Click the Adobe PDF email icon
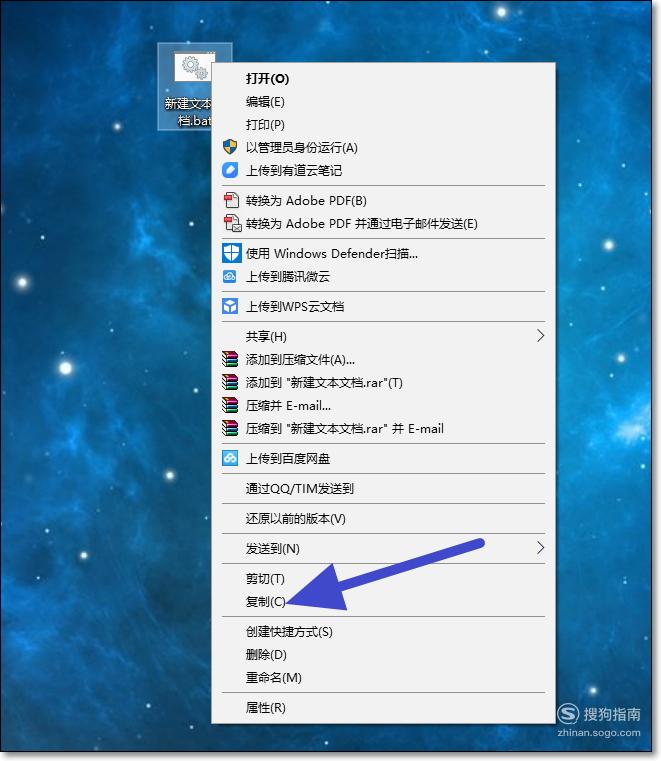 [x=232, y=223]
